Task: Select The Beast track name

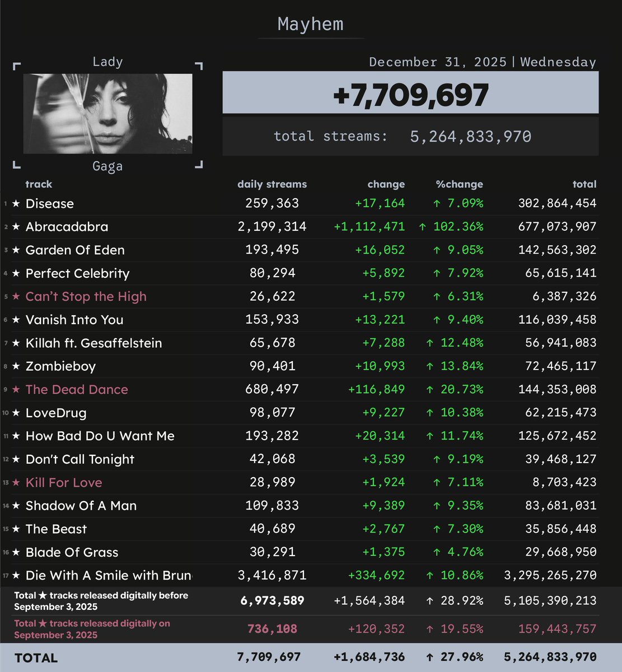Action: click(x=57, y=529)
